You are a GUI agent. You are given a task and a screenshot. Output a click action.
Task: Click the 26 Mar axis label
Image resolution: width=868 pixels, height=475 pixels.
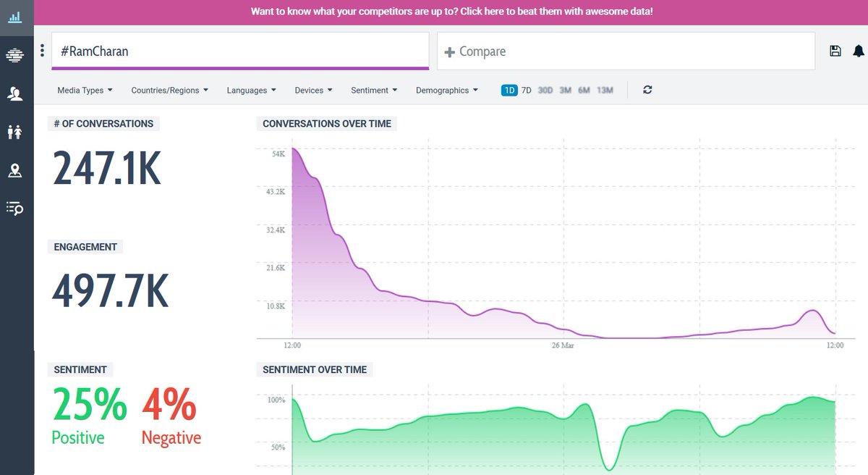click(563, 345)
